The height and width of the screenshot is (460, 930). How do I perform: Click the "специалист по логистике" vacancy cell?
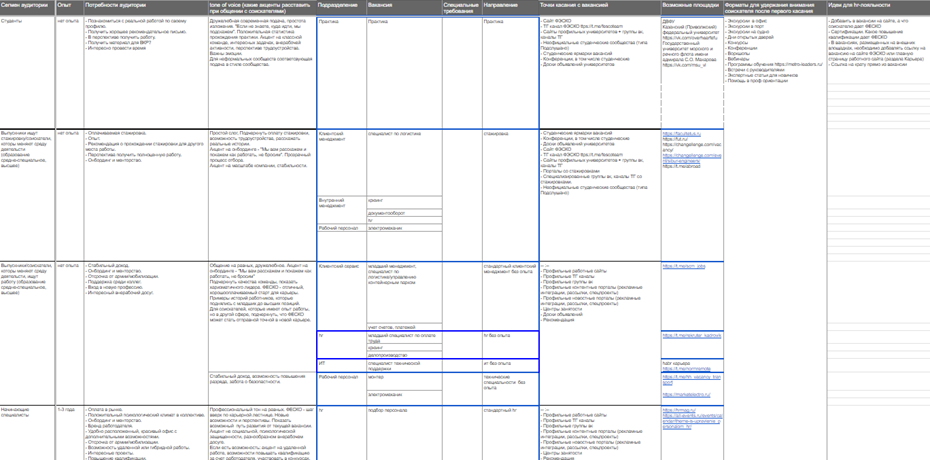405,162
